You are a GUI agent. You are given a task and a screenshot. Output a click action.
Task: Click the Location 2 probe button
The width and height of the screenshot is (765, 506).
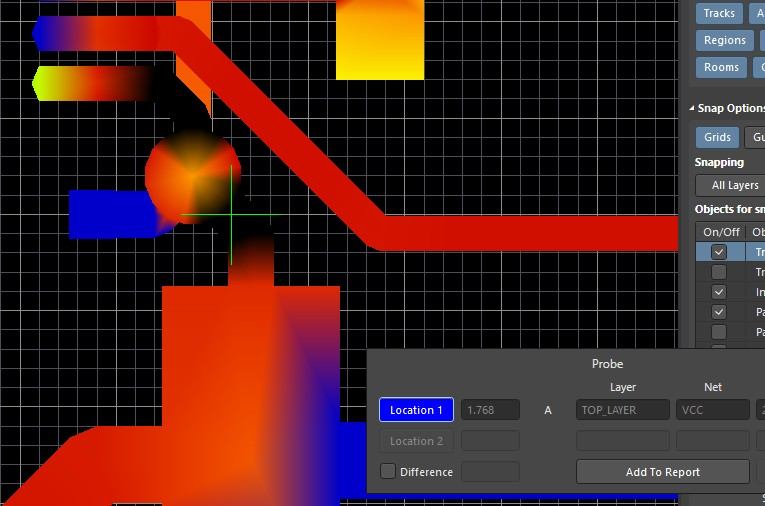416,441
